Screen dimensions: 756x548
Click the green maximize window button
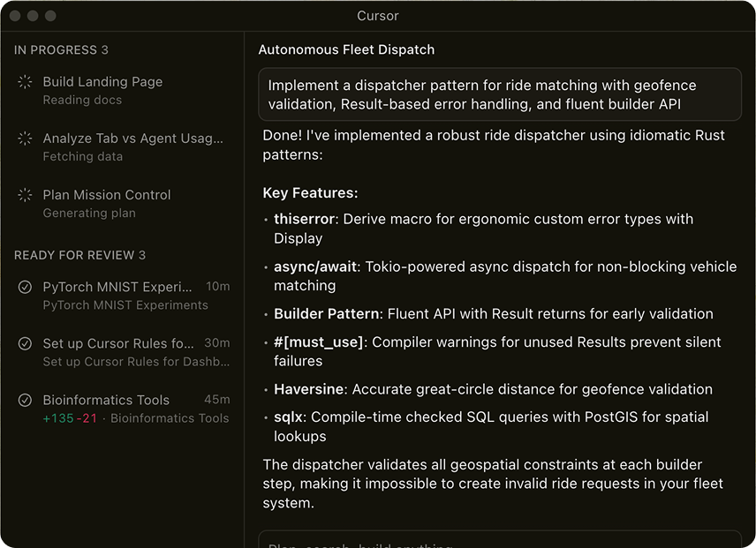point(50,16)
